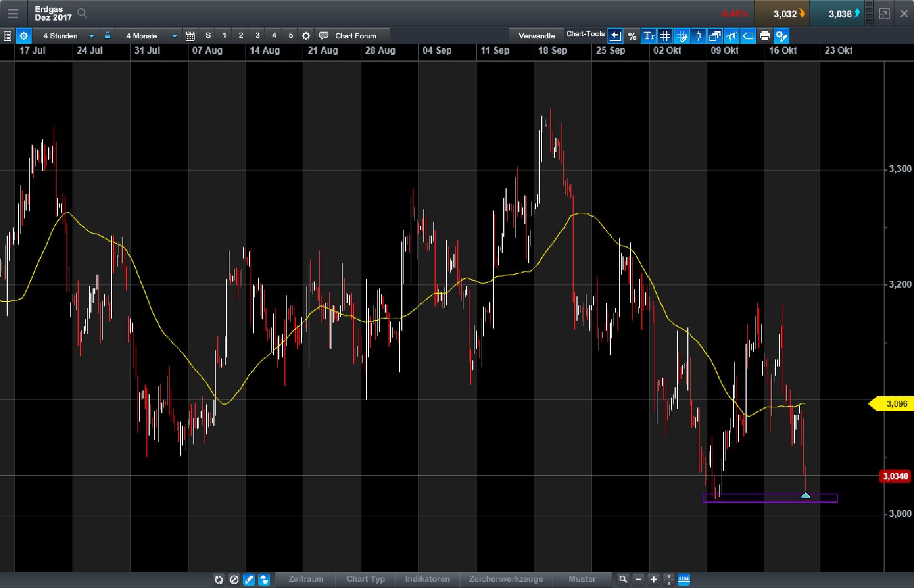Click the price label tag icon
914x588 pixels.
pos(748,35)
